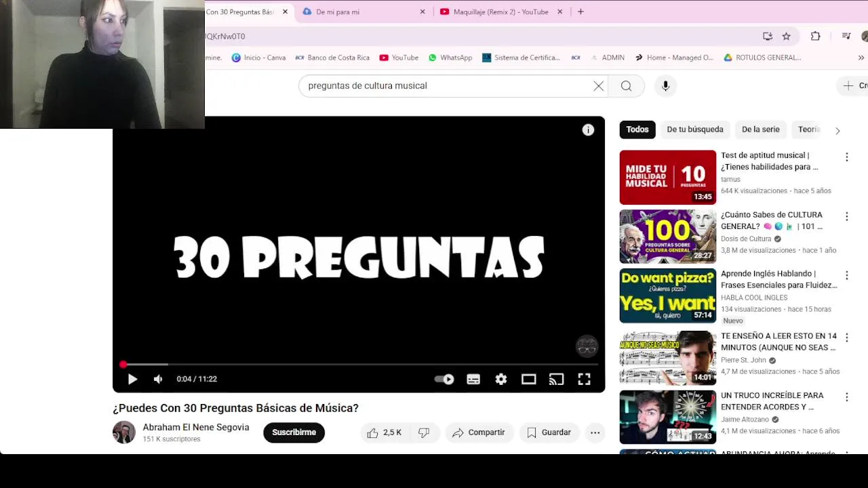868x488 pixels.
Task: Open Inicio - Canva bookmark
Action: 258,58
